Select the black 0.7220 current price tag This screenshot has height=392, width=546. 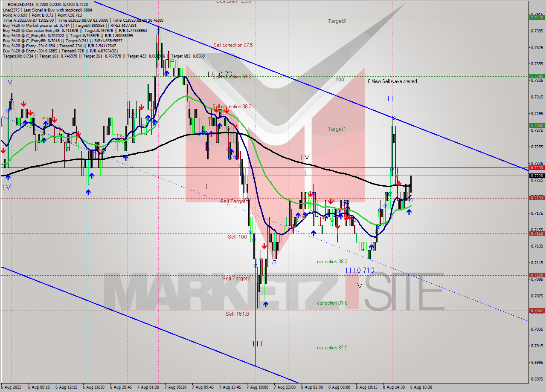pos(537,176)
